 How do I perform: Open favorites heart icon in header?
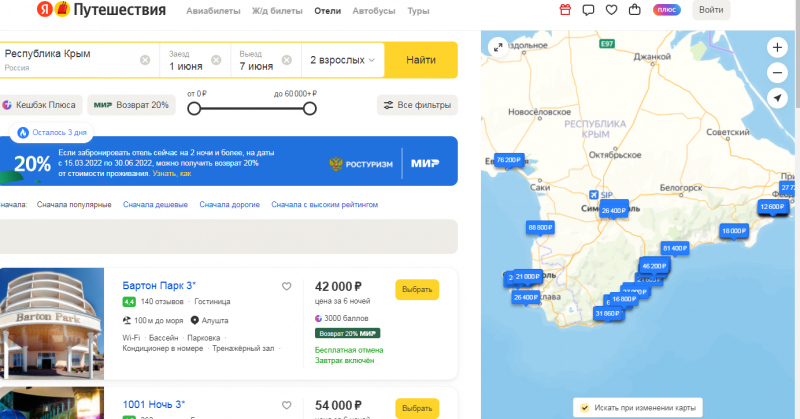(611, 10)
